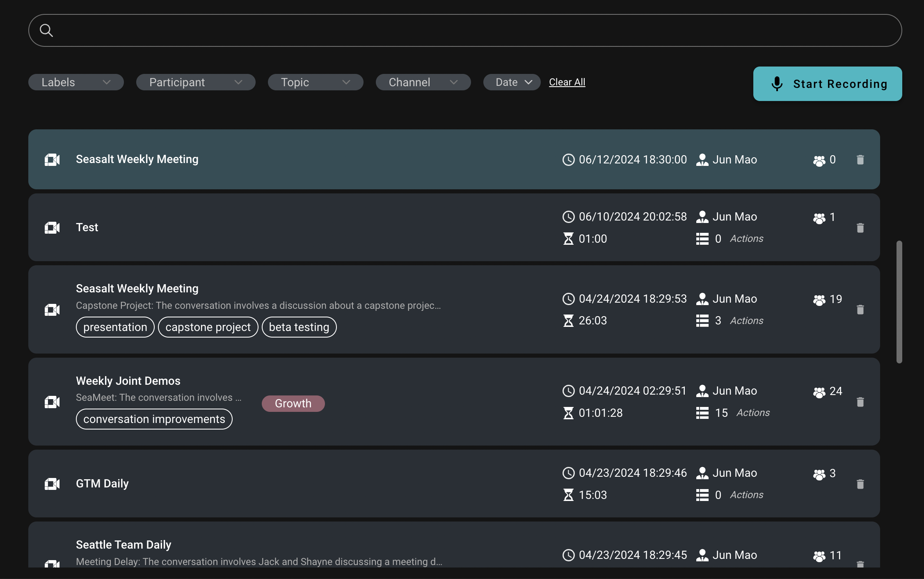Expand the Channel filter dropdown

[x=423, y=82]
